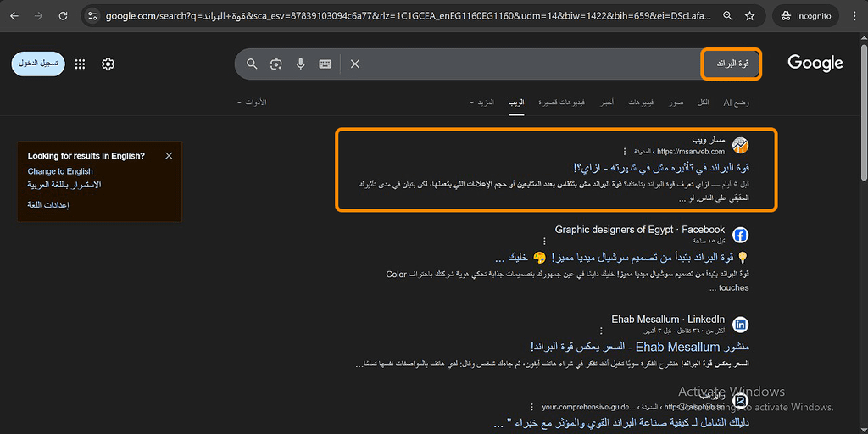Switch to الكل tab
Screen dimensions: 868x434
(x=703, y=103)
